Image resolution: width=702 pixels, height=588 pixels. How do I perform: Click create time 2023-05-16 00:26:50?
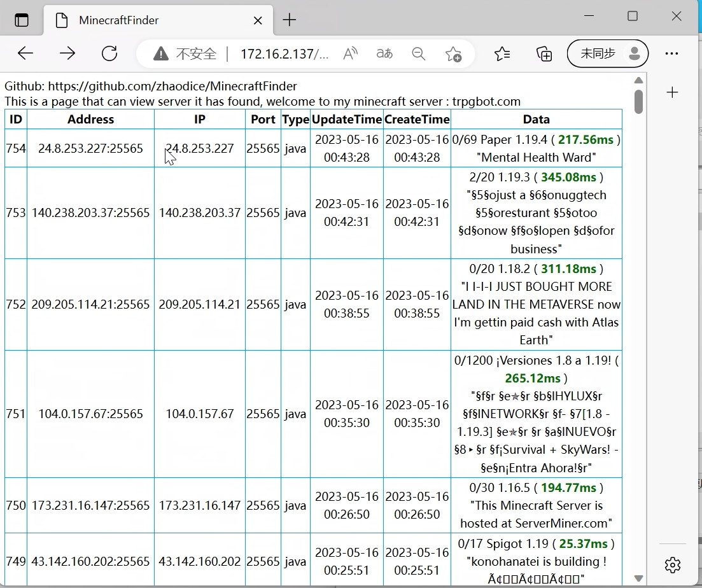[x=417, y=506]
